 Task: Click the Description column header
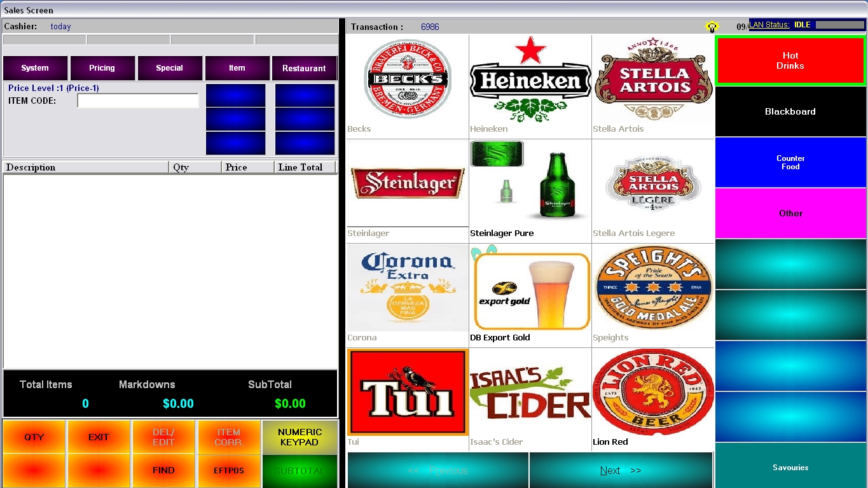pyautogui.click(x=86, y=167)
